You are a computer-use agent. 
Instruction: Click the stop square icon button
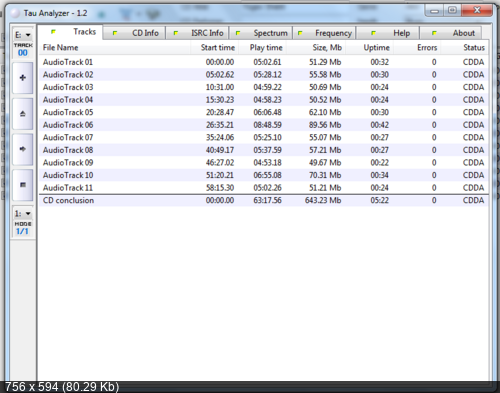click(x=23, y=185)
